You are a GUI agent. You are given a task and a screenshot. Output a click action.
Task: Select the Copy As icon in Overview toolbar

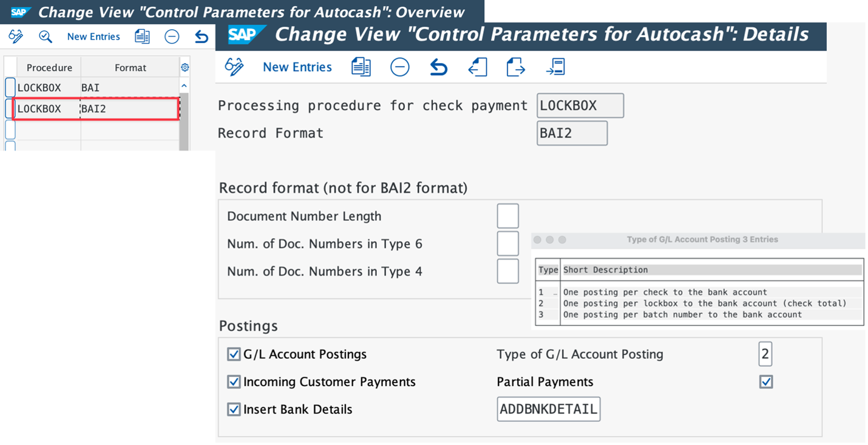pyautogui.click(x=142, y=36)
